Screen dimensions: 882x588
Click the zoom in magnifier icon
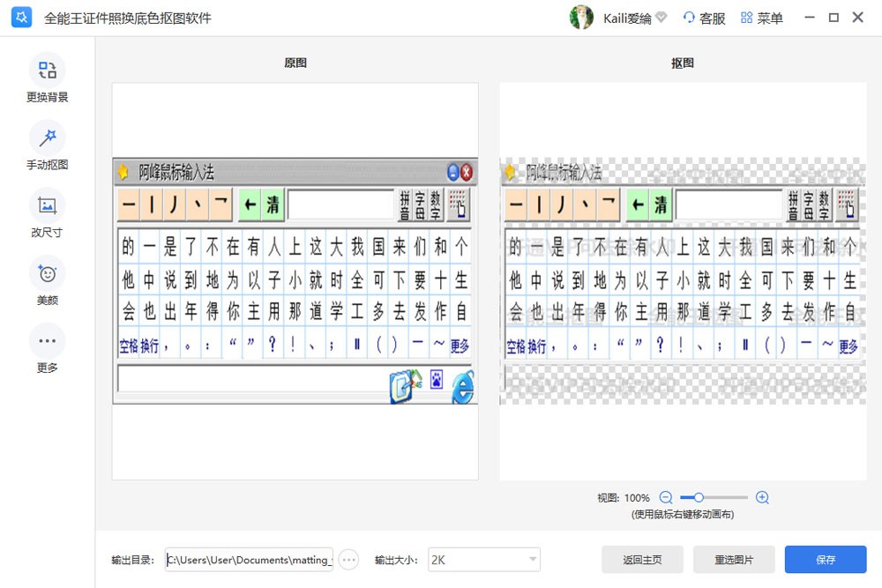[763, 498]
